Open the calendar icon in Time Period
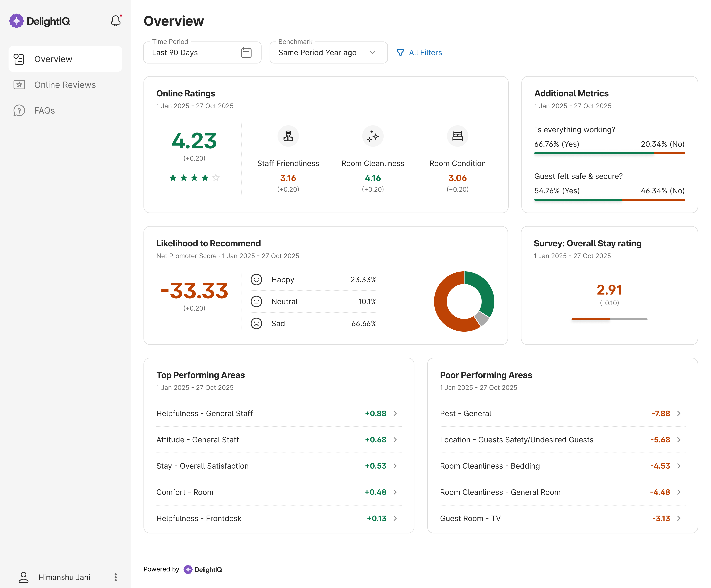 [x=246, y=52]
